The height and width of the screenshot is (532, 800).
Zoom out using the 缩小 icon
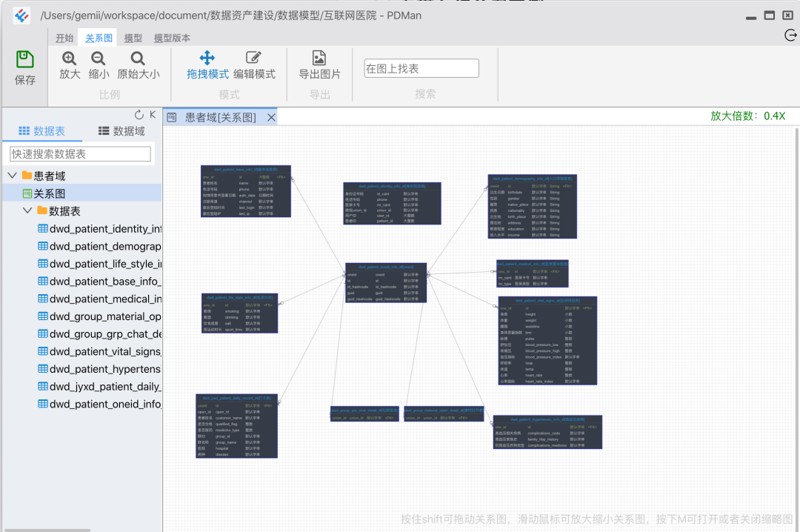coord(98,59)
